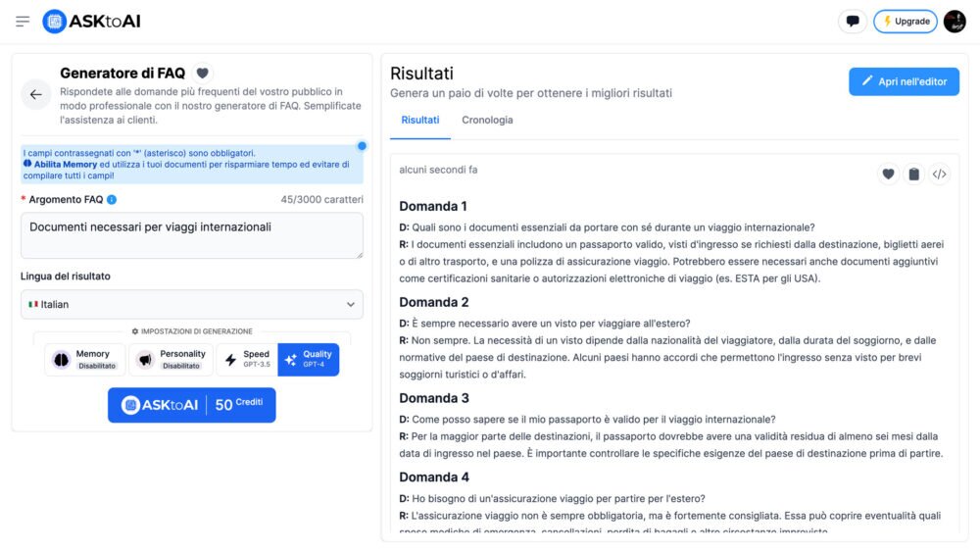Screen dimensions: 980x553
Task: Favorite the Generatore di FAQ tool
Action: (x=202, y=73)
